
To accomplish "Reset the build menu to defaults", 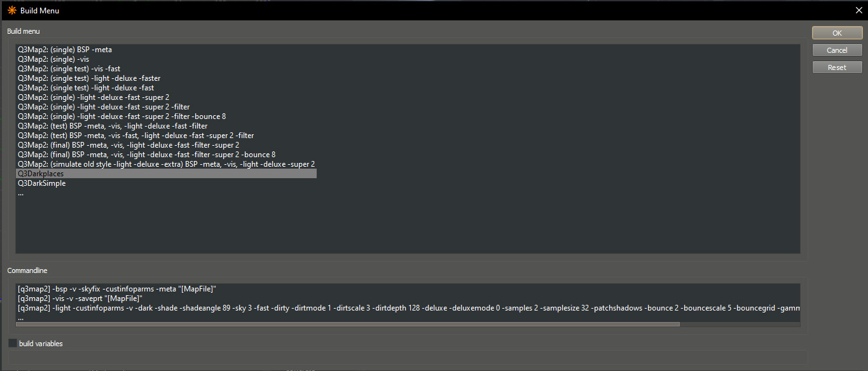I will tap(837, 67).
